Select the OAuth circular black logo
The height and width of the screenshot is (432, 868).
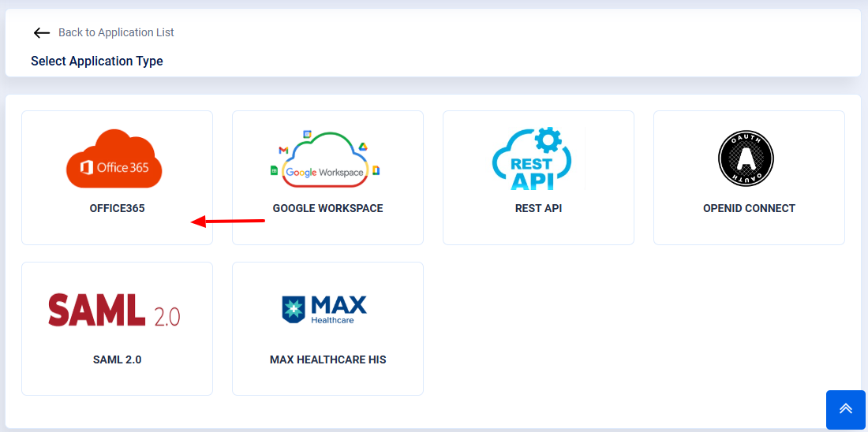pos(746,158)
